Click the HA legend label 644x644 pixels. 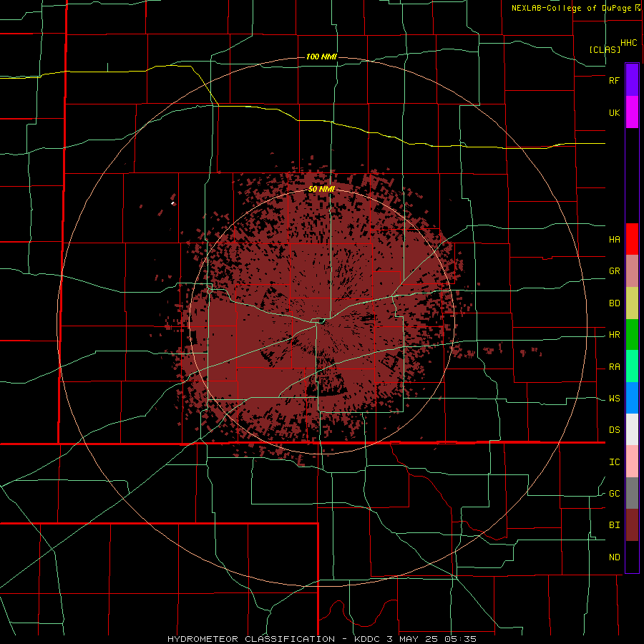pos(614,239)
